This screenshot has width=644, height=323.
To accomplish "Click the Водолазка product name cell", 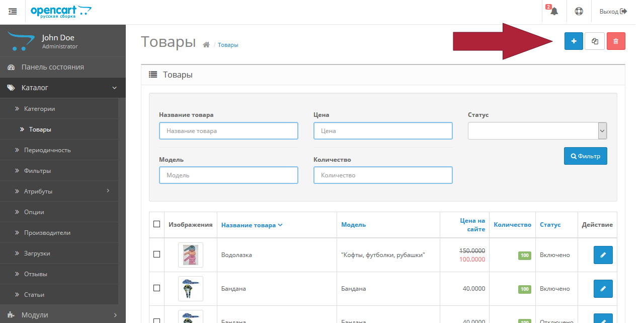I will (236, 255).
